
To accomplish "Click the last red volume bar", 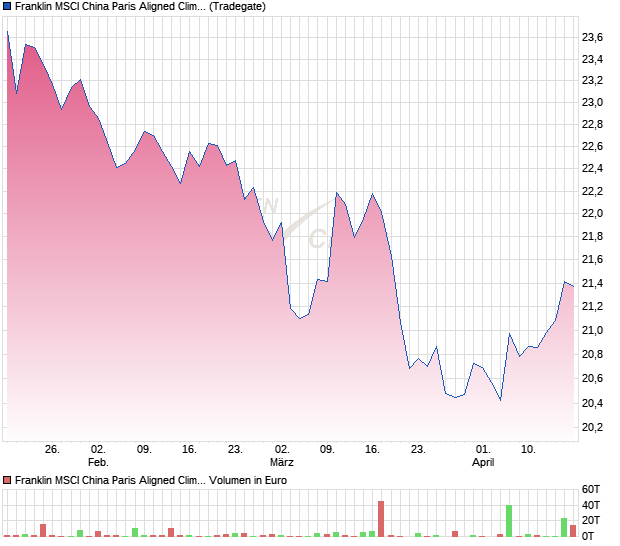I will click(x=573, y=531).
